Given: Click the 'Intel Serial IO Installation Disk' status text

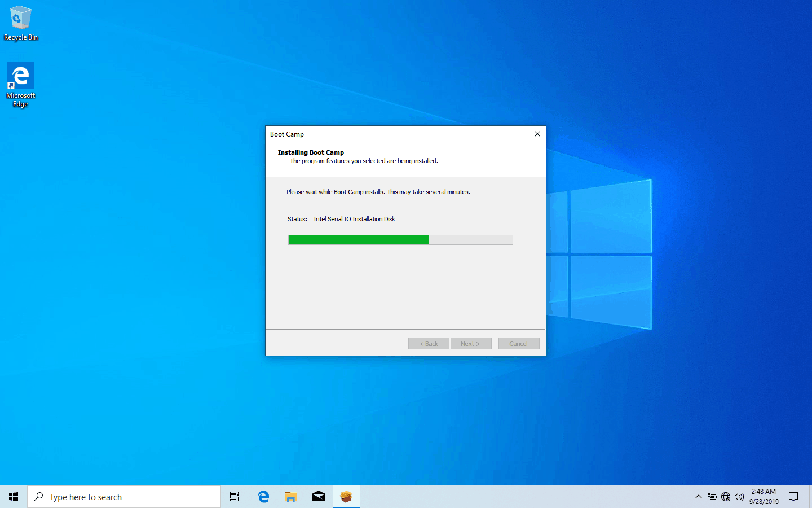Looking at the screenshot, I should (x=354, y=219).
